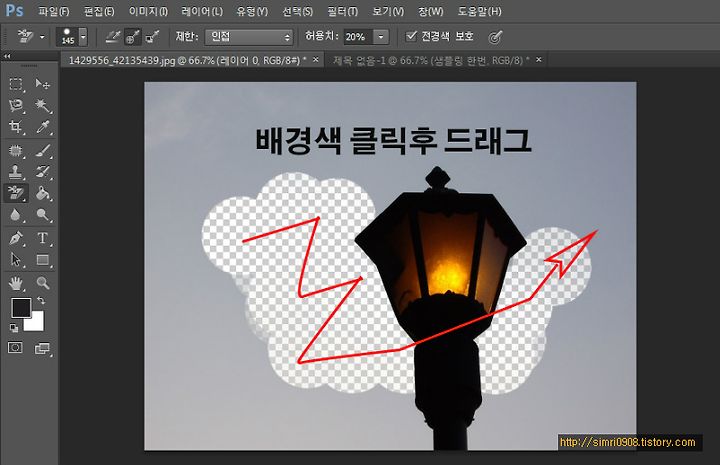Open the 허용치 slider dropdown arrow
Image resolution: width=720 pixels, height=465 pixels.
[381, 37]
